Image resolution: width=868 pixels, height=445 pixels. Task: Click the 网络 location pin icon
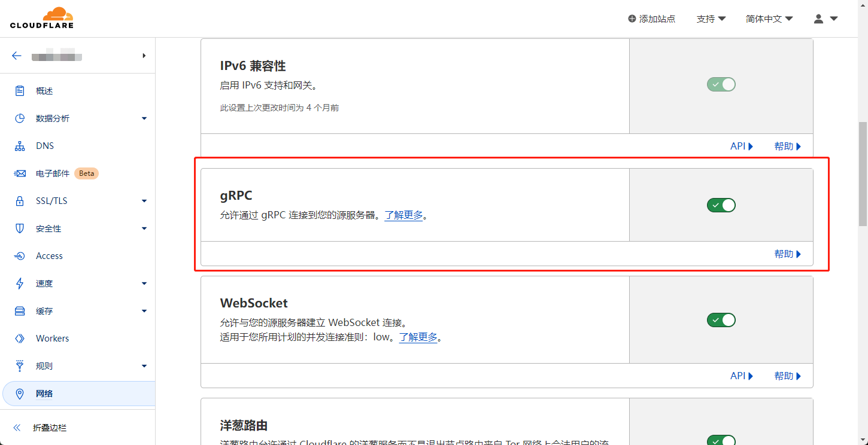coord(20,394)
